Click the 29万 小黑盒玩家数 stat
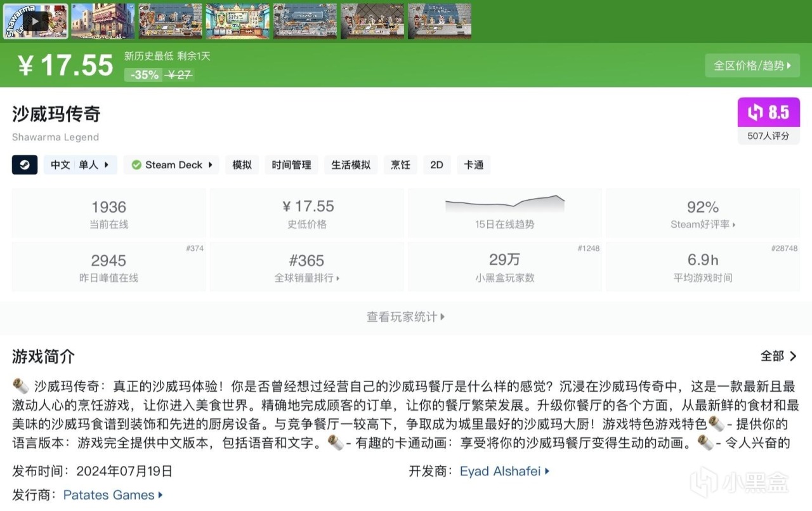The width and height of the screenshot is (812, 511). (505, 267)
